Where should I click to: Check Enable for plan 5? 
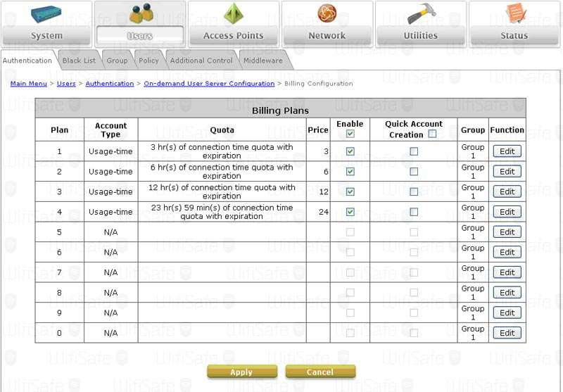coord(350,232)
